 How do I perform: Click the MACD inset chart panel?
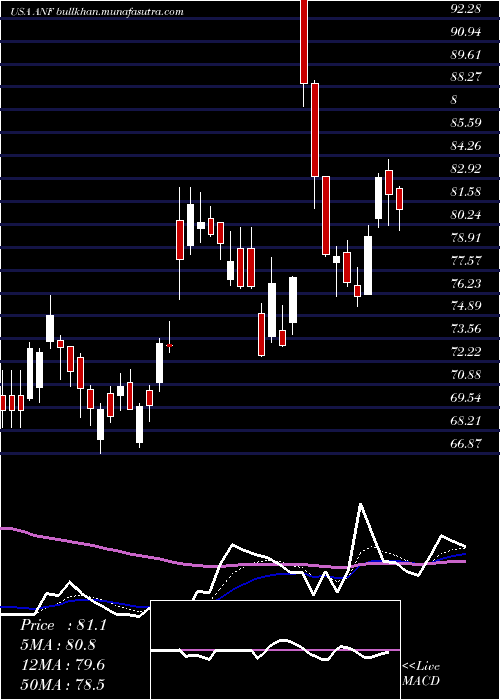coord(275,650)
